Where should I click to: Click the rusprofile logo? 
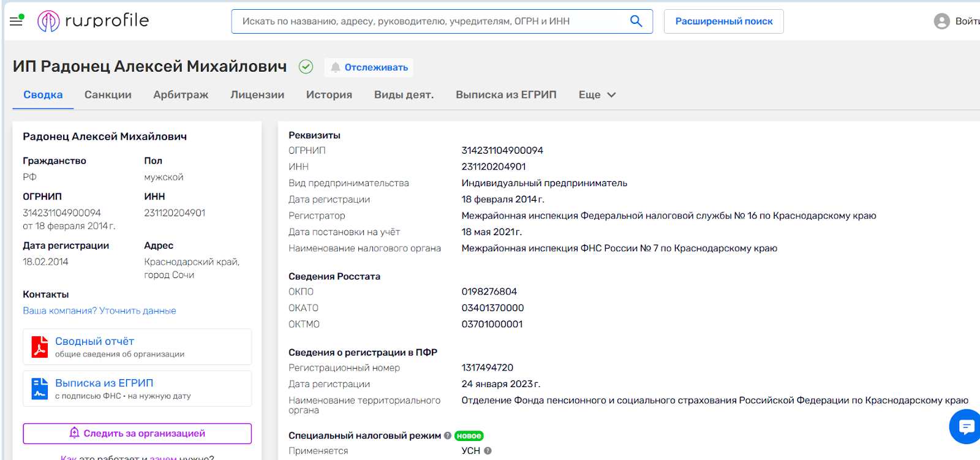pyautogui.click(x=93, y=21)
